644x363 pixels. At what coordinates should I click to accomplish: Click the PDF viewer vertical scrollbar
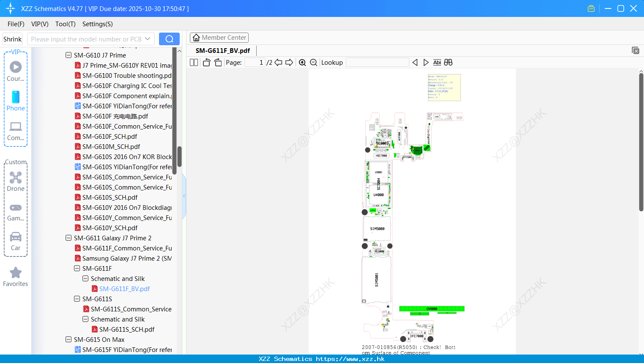(641, 142)
